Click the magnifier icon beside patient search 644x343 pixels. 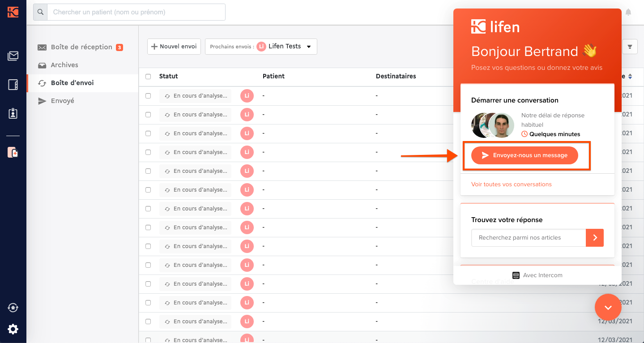(x=40, y=12)
